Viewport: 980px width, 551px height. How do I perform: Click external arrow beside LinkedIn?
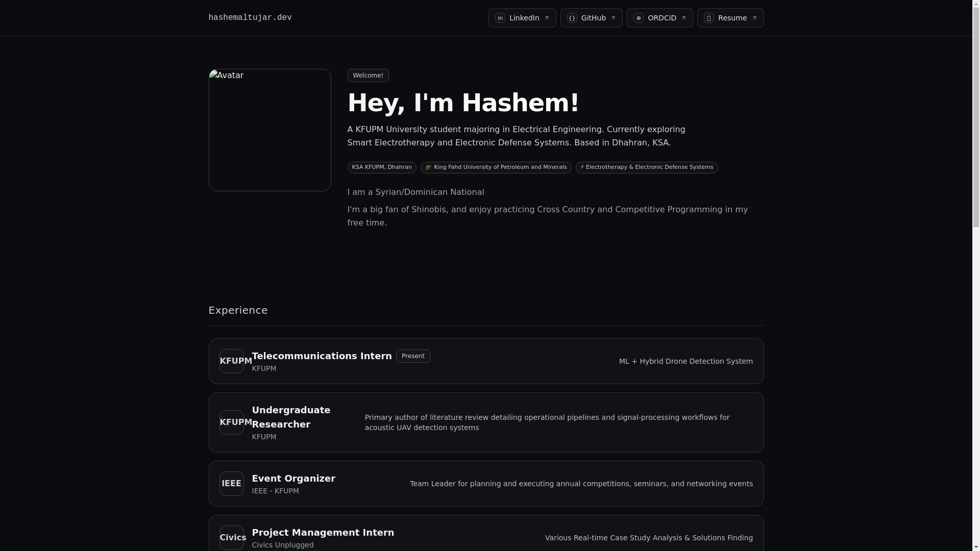point(547,18)
